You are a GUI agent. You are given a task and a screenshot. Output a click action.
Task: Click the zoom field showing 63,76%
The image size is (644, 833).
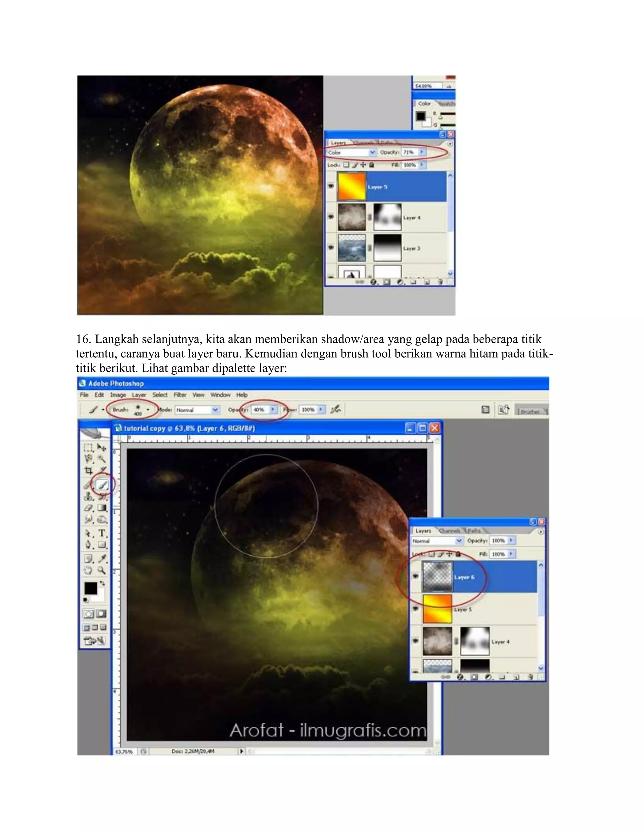pyautogui.click(x=124, y=751)
